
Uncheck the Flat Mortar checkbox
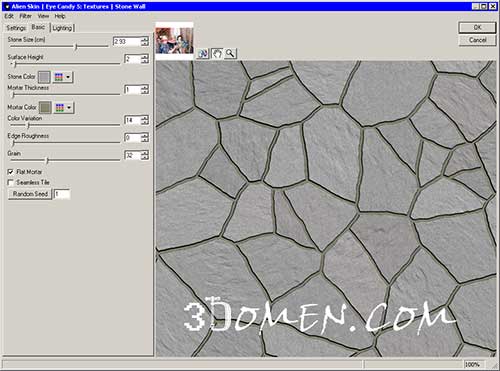pos(11,172)
